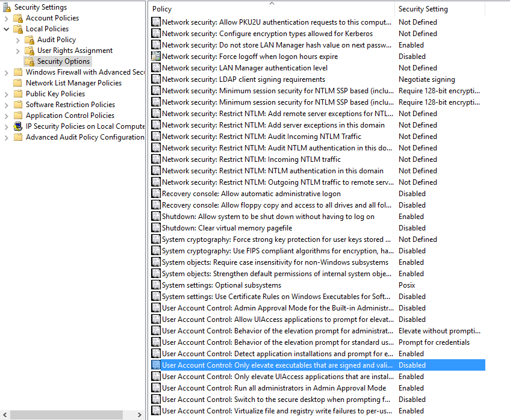Select Network List Manager Policies item
Viewport: 510px width, 420px height.
coord(73,83)
